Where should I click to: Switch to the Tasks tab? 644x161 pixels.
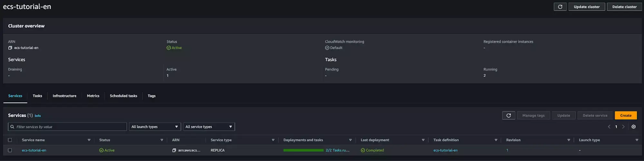tap(37, 96)
